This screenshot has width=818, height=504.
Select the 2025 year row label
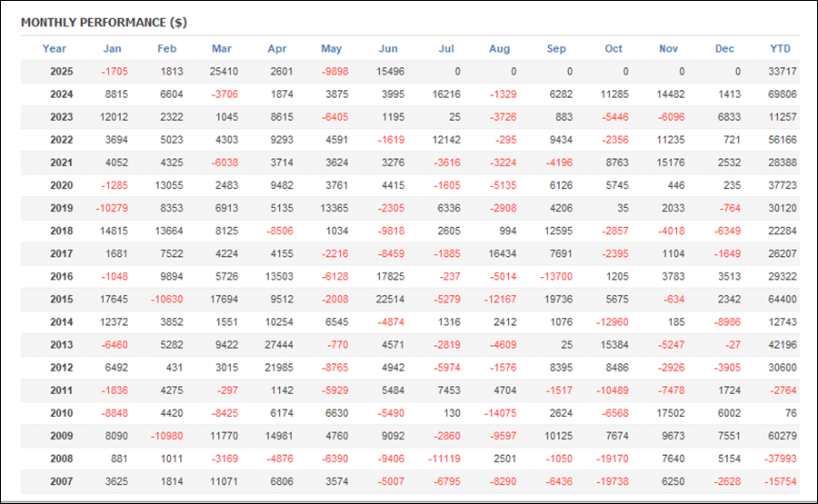62,72
